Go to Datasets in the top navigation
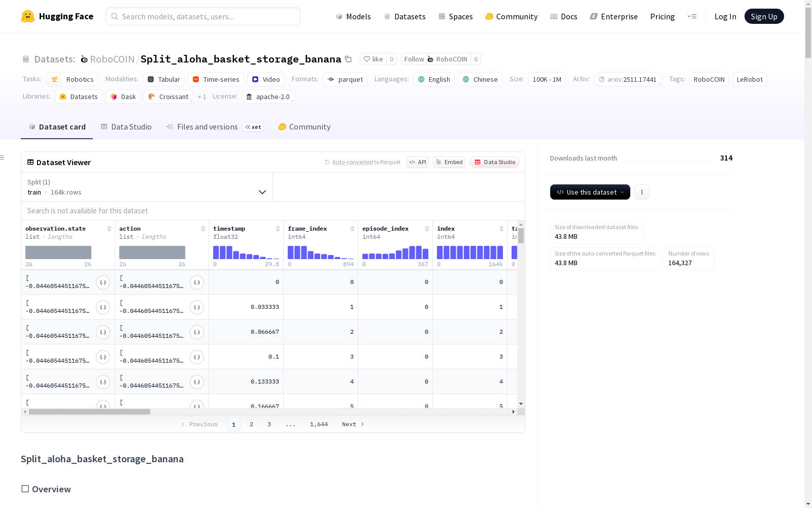Screen dimensions: 812x508 [x=404, y=16]
